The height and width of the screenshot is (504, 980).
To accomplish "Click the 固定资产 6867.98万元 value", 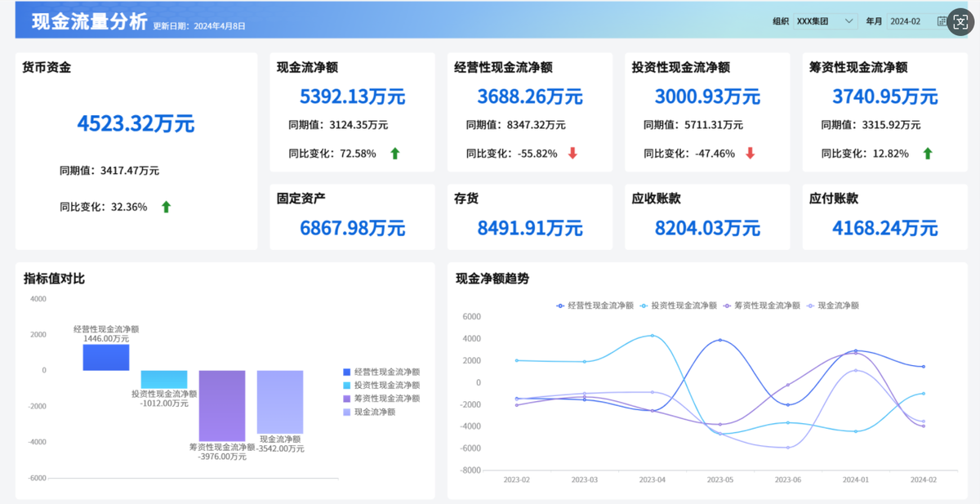I will click(352, 227).
